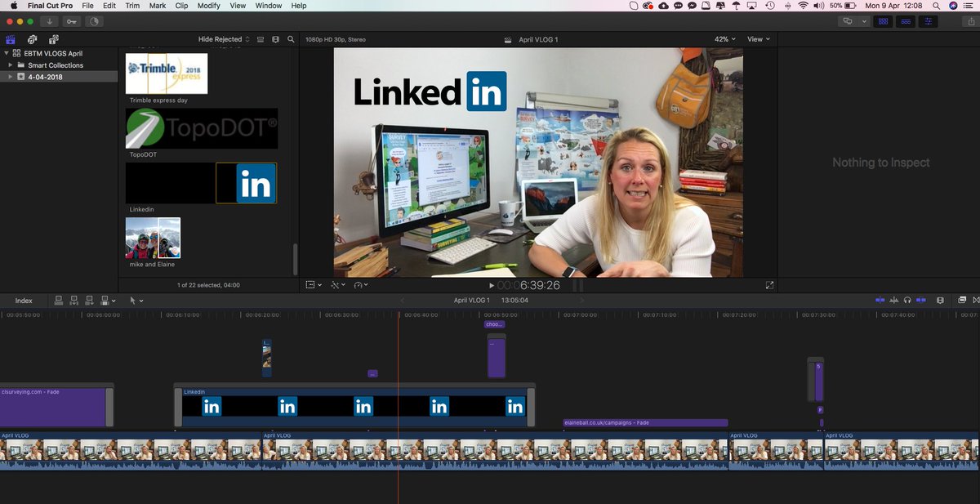The height and width of the screenshot is (504, 980).
Task: Click the Import Media arrow button
Action: pyautogui.click(x=51, y=21)
